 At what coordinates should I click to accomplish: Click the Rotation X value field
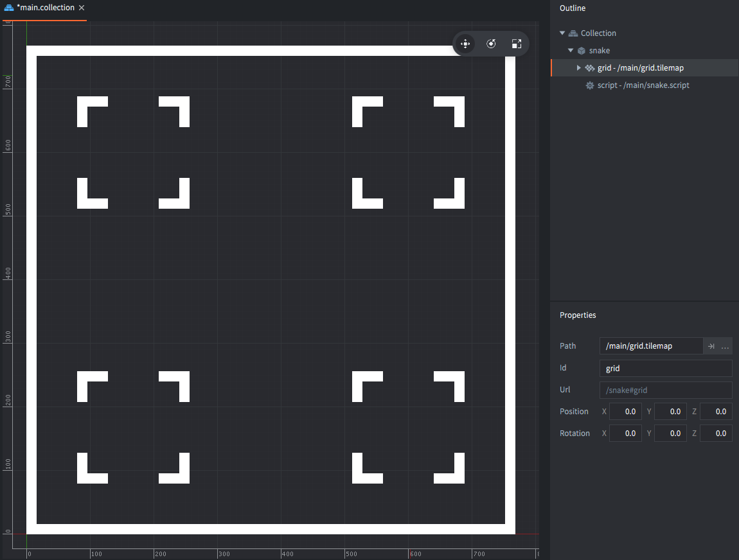(625, 433)
